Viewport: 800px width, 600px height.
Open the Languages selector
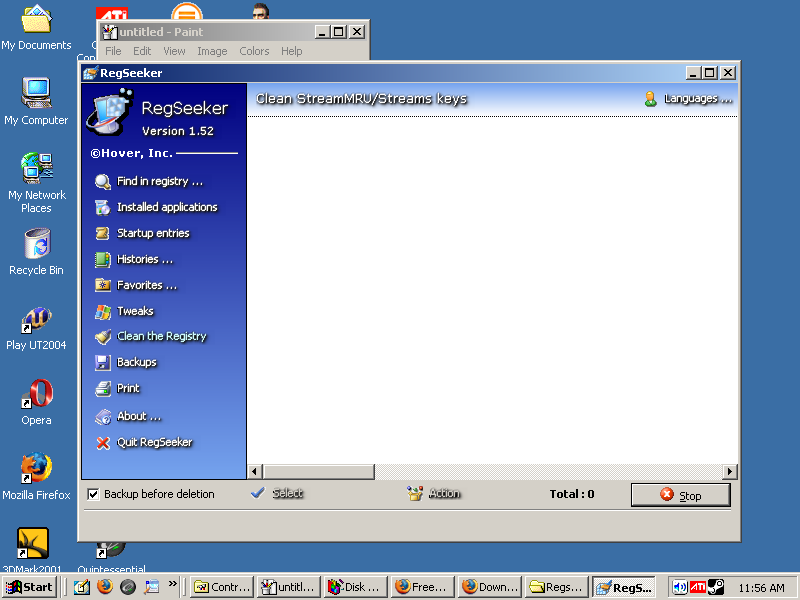[688, 99]
